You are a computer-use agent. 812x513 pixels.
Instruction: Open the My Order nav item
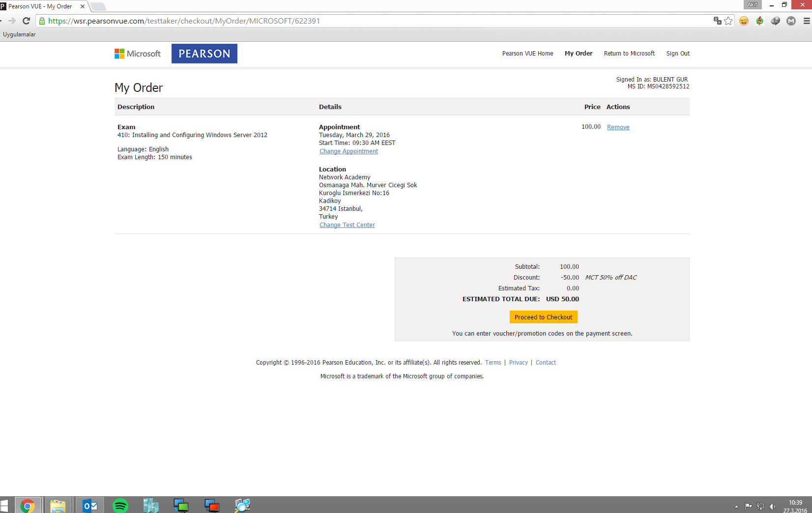pyautogui.click(x=579, y=54)
